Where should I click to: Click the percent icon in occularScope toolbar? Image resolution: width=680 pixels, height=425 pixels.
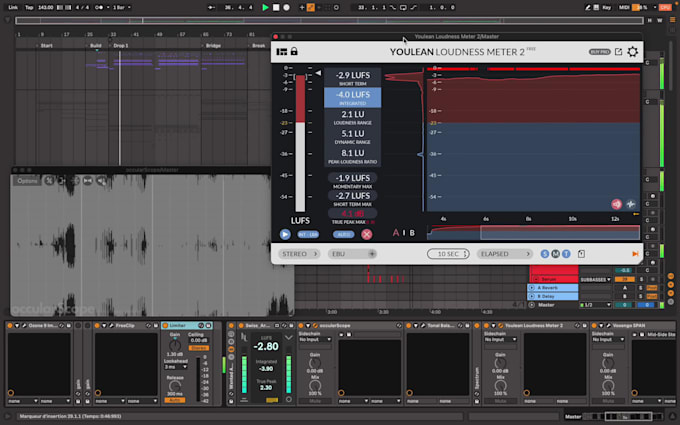pyautogui.click(x=49, y=180)
